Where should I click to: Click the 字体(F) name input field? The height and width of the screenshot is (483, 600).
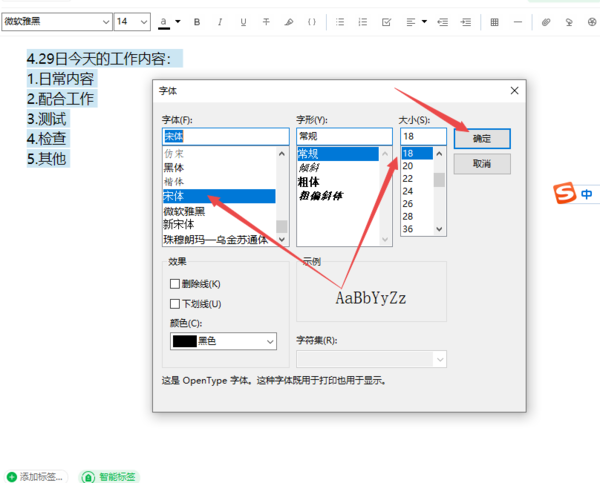(226, 136)
